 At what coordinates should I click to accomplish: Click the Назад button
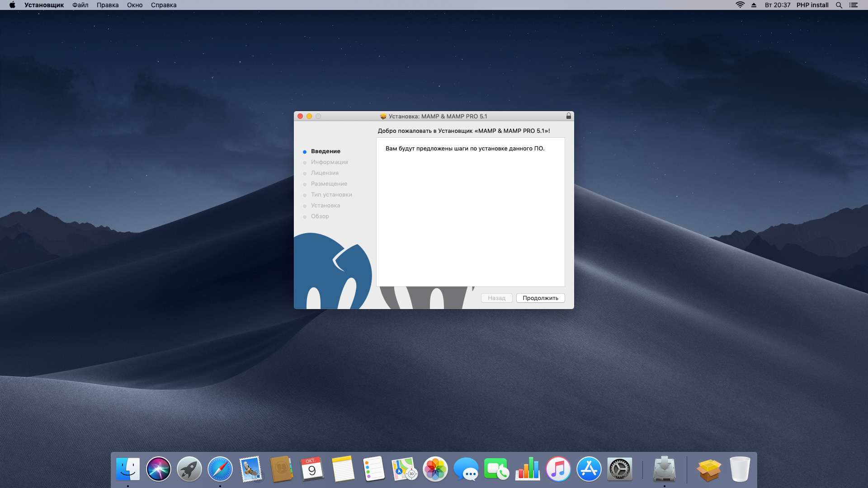coord(496,298)
